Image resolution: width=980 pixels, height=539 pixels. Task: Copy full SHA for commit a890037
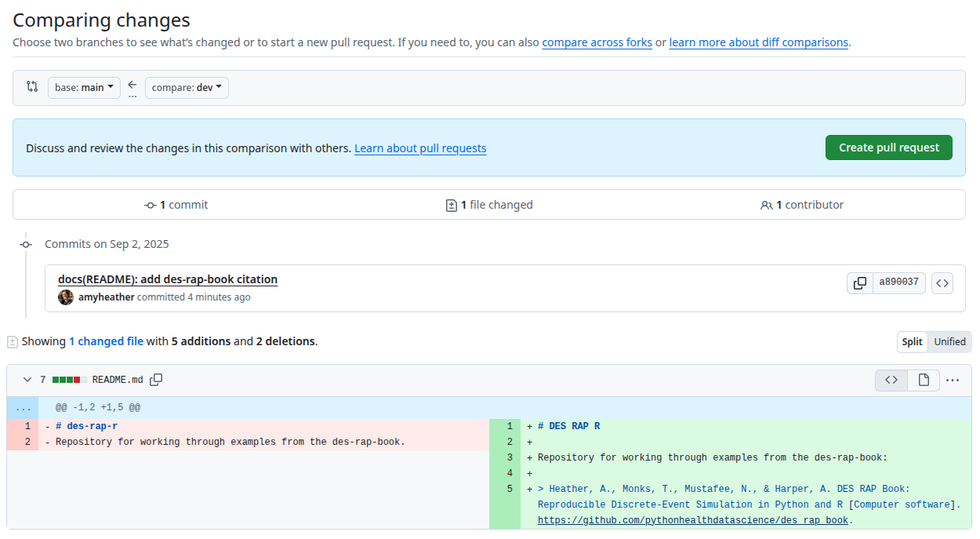coord(860,283)
